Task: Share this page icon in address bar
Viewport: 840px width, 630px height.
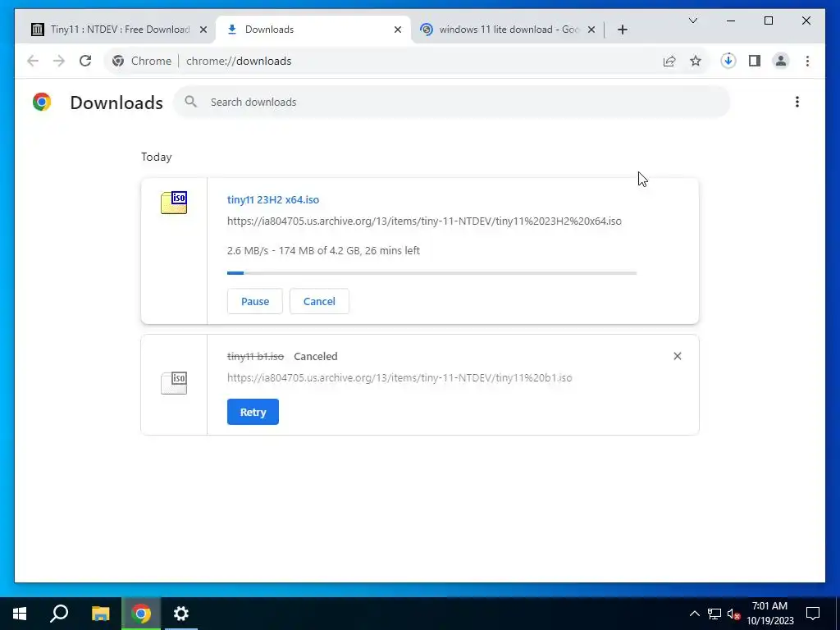Action: click(x=669, y=61)
